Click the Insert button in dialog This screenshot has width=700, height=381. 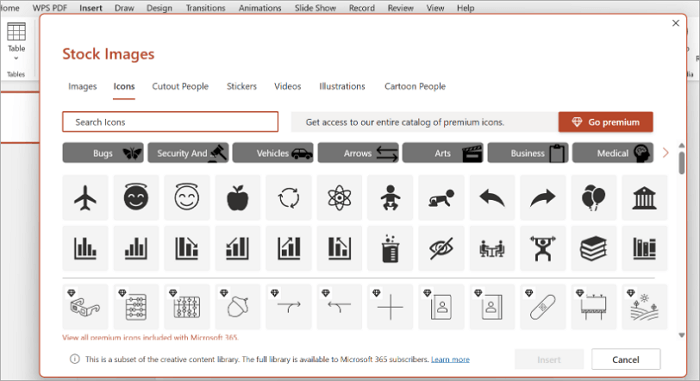pyautogui.click(x=549, y=360)
